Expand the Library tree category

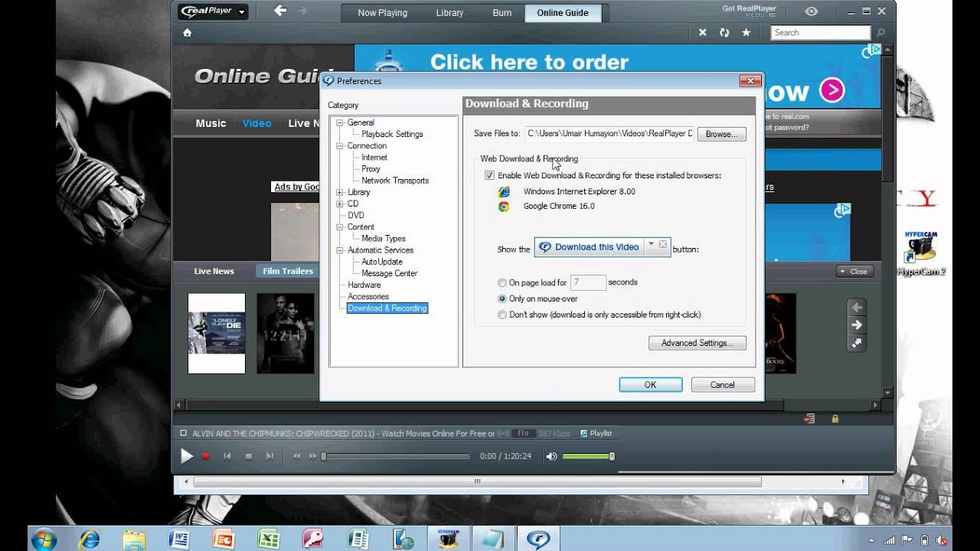coord(340,192)
